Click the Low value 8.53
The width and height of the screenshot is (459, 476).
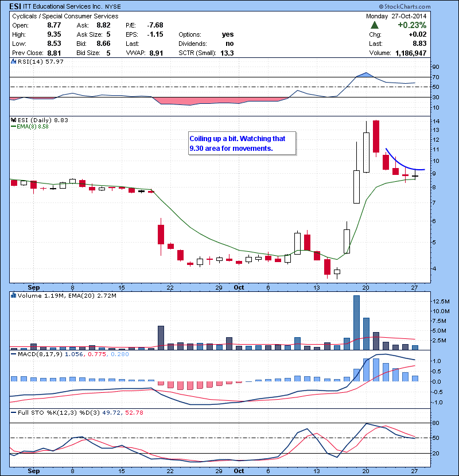[x=54, y=44]
